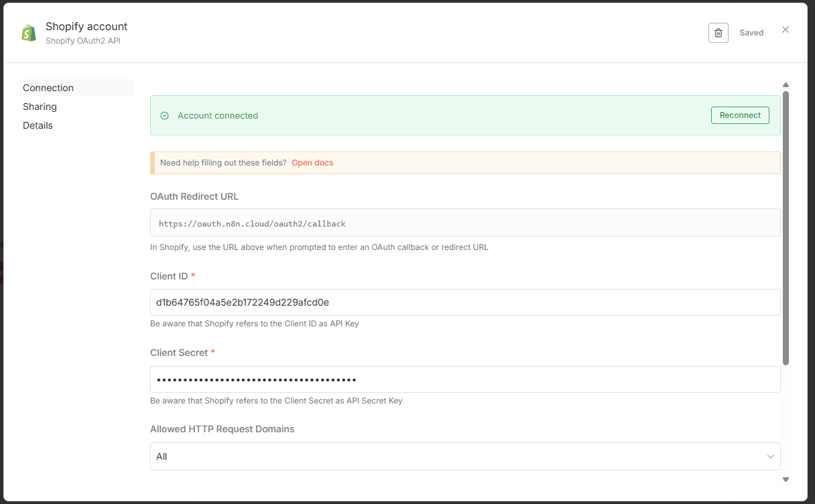Open the Details tab
815x504 pixels.
[38, 125]
